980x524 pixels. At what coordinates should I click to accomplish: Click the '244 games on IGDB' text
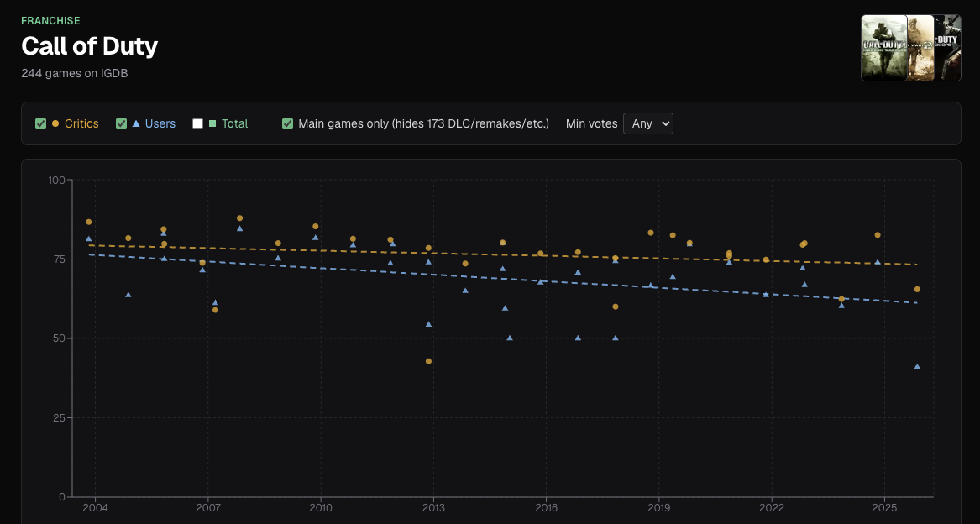coord(75,73)
